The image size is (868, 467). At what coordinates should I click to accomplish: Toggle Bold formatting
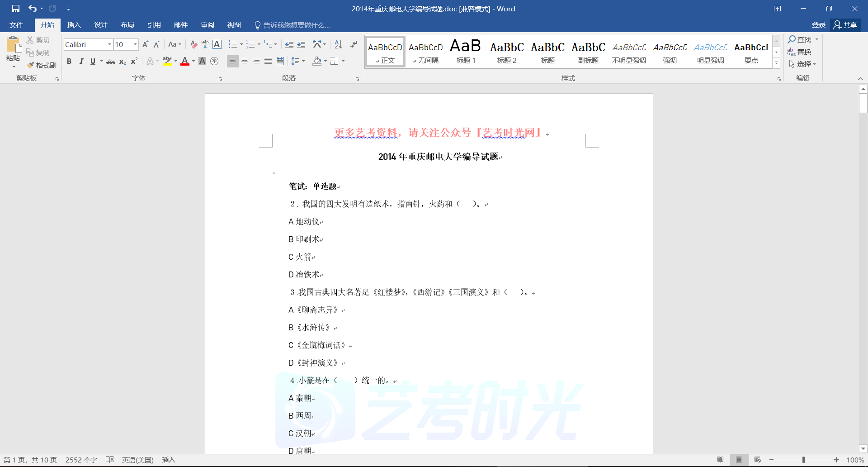click(69, 61)
